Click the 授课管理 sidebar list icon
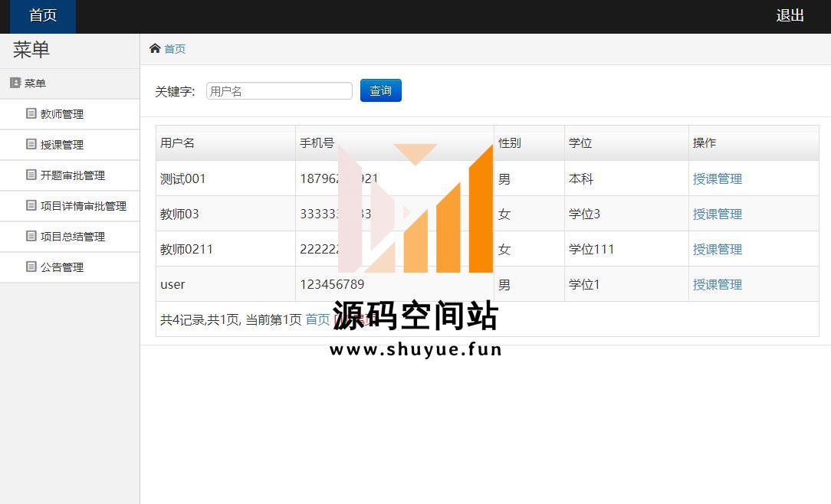 click(31, 144)
